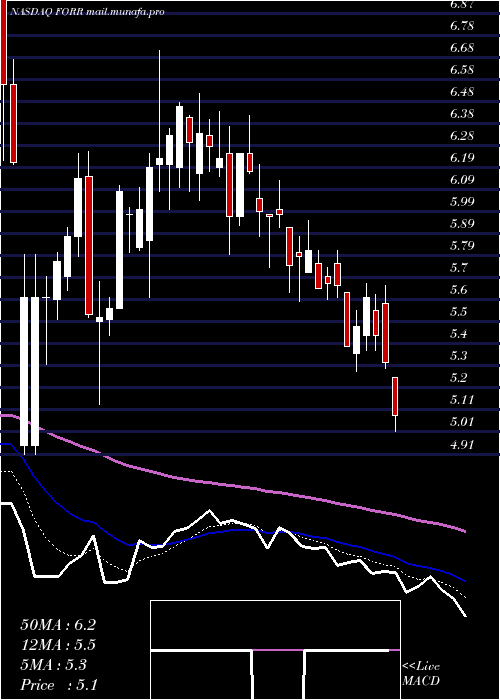The height and width of the screenshot is (700, 500).
Task: Click the 5.11 price axis label
Action: [462, 400]
